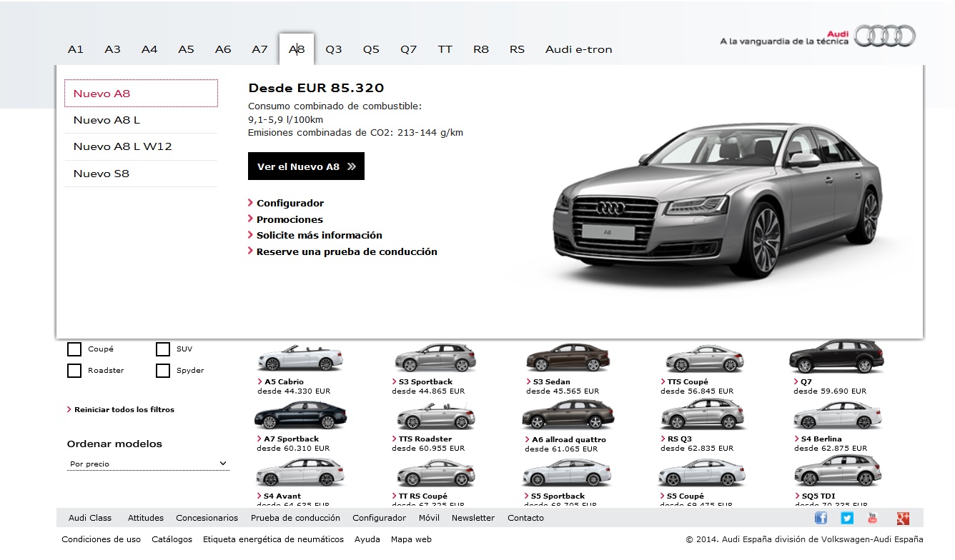Image resolution: width=955 pixels, height=560 pixels.
Task: Open the A6 allroad quattro thumbnail
Action: (x=568, y=414)
